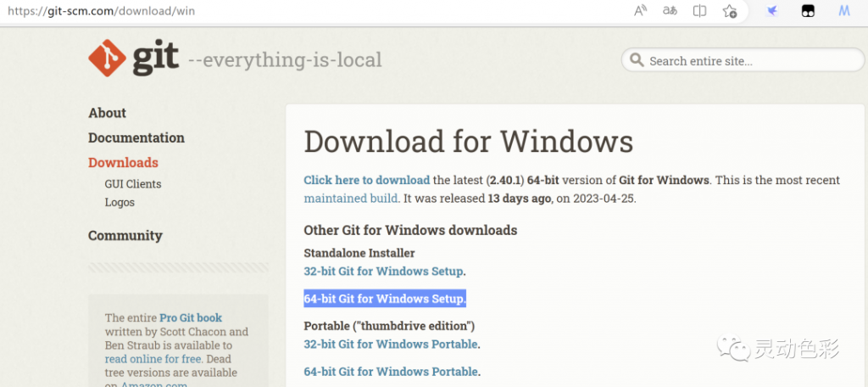Click the '--everything-is-local' tagline
Viewport: 868px width, 387px height.
[285, 60]
